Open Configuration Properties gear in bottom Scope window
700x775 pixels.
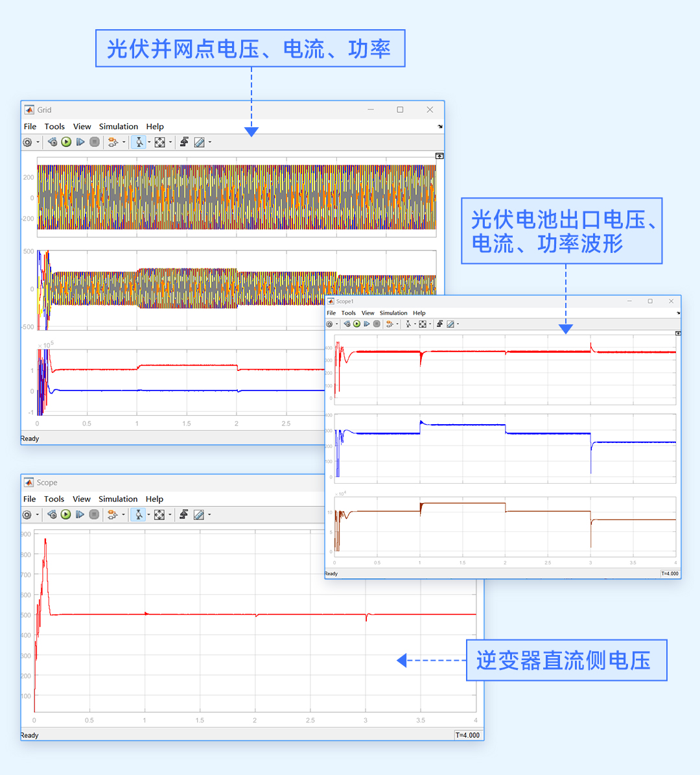pos(27,515)
